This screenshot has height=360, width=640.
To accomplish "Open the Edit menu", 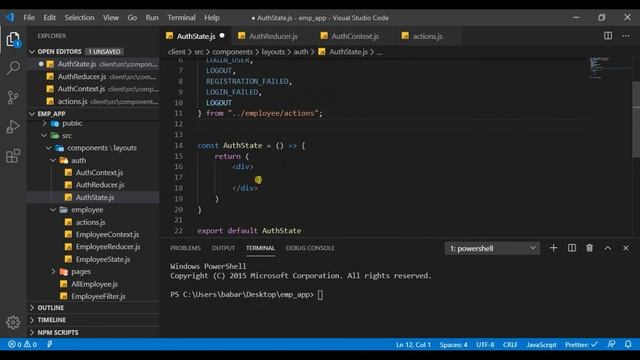I will pyautogui.click(x=49, y=18).
